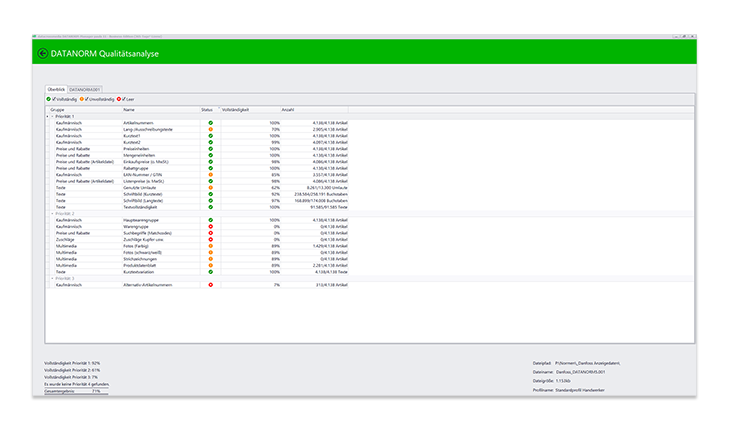Click the status icon for Listenpreise row
Viewport: 729px width, 430px height.
(x=211, y=181)
